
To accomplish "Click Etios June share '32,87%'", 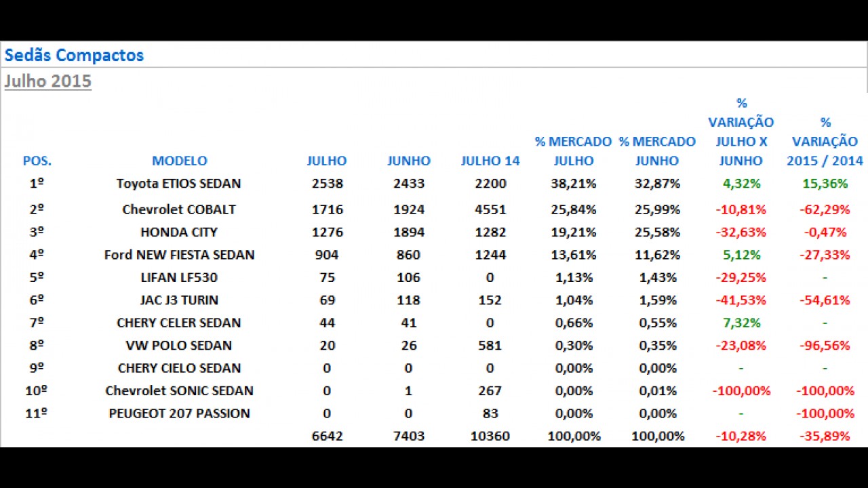I will pos(658,184).
